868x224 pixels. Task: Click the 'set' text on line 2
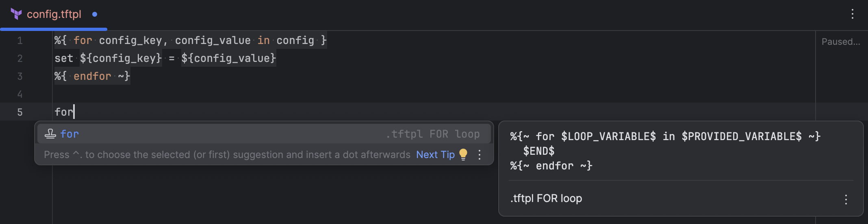pos(64,58)
